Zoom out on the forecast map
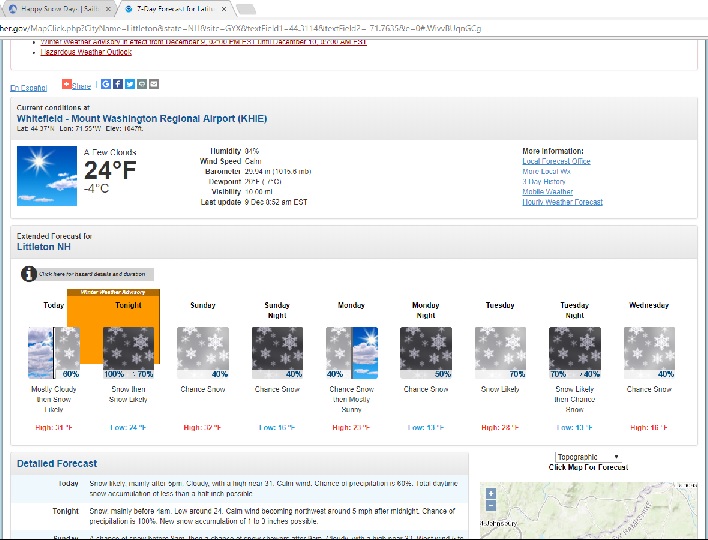 [491, 505]
